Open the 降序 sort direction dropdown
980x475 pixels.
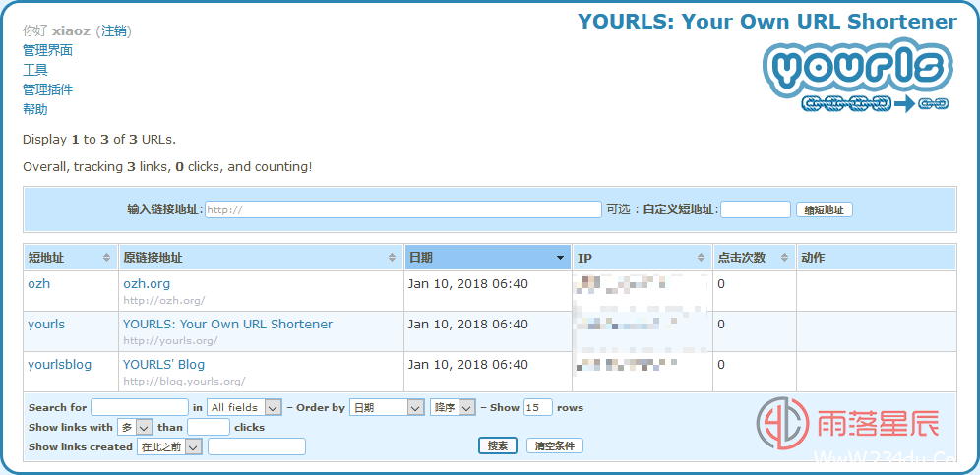click(454, 407)
